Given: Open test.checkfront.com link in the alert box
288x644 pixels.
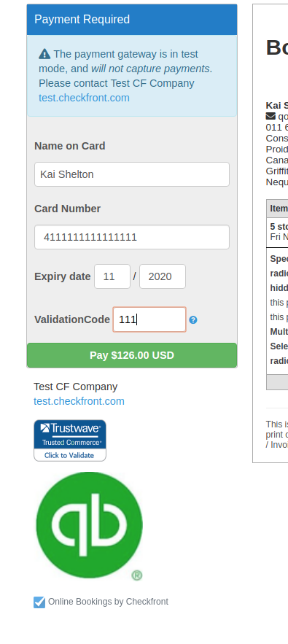Looking at the screenshot, I should tap(85, 98).
